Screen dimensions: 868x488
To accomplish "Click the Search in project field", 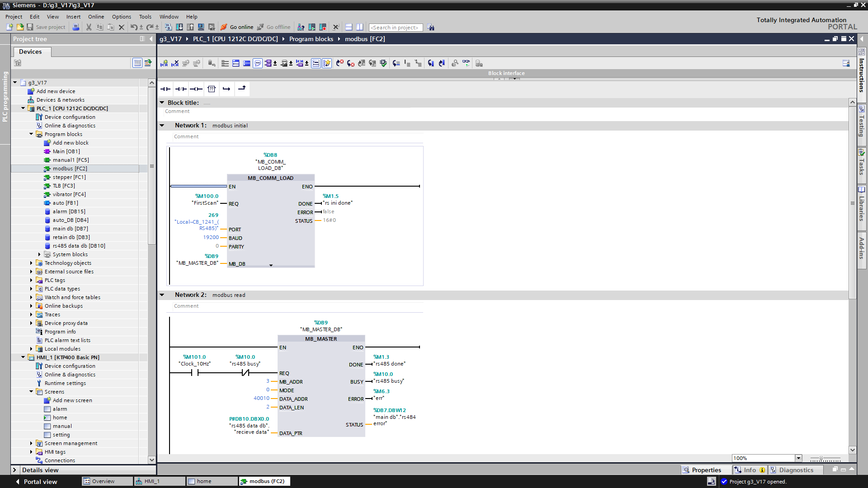I will pos(396,28).
